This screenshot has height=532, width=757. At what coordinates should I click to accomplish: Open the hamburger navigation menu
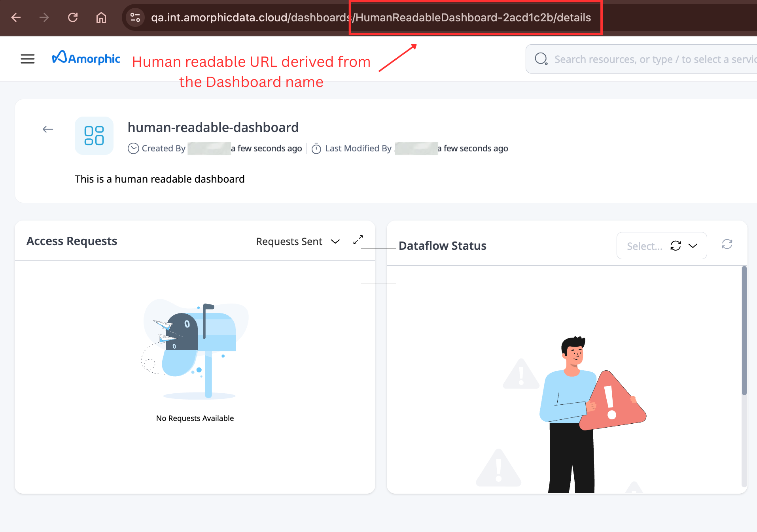click(28, 59)
